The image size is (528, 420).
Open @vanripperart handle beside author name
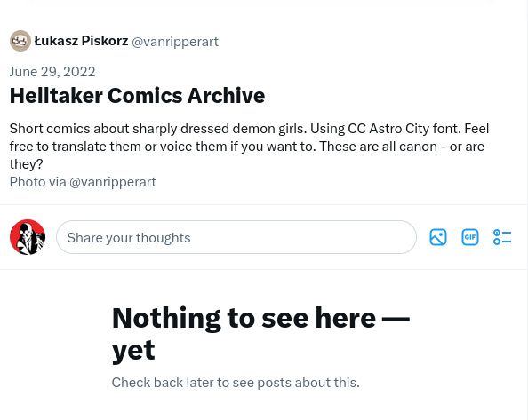pyautogui.click(x=175, y=42)
